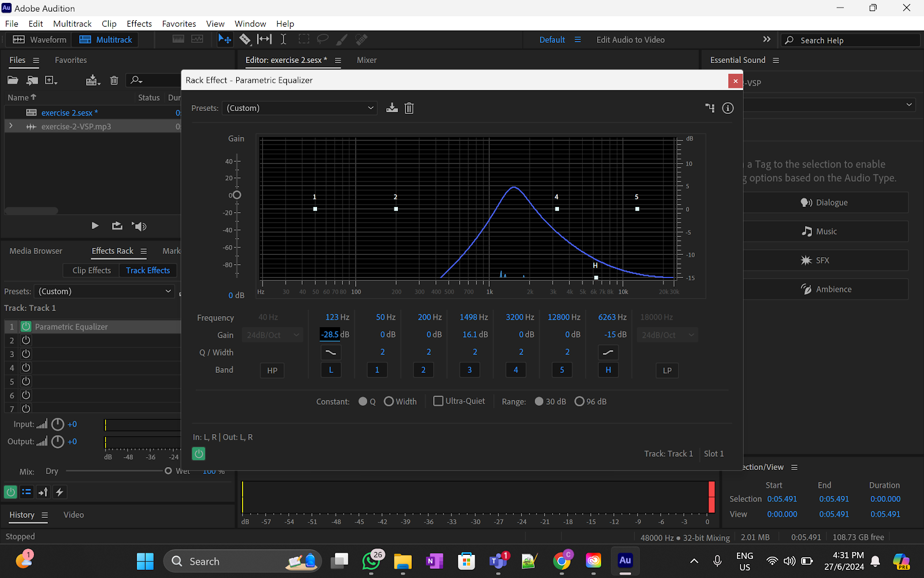Screen dimensions: 924x578
Task: Toggle power for Parametric Equalizer slot 1
Action: (x=26, y=327)
